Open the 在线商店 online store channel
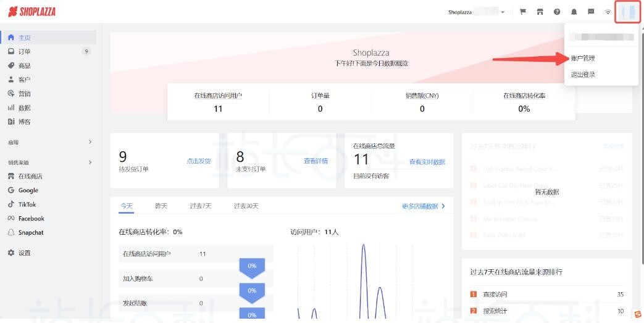Viewport: 644px width, 323px height. point(48,176)
